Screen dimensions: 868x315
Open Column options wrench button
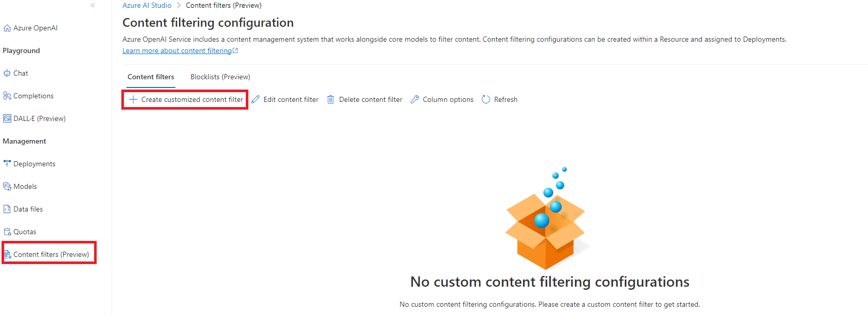coord(442,99)
